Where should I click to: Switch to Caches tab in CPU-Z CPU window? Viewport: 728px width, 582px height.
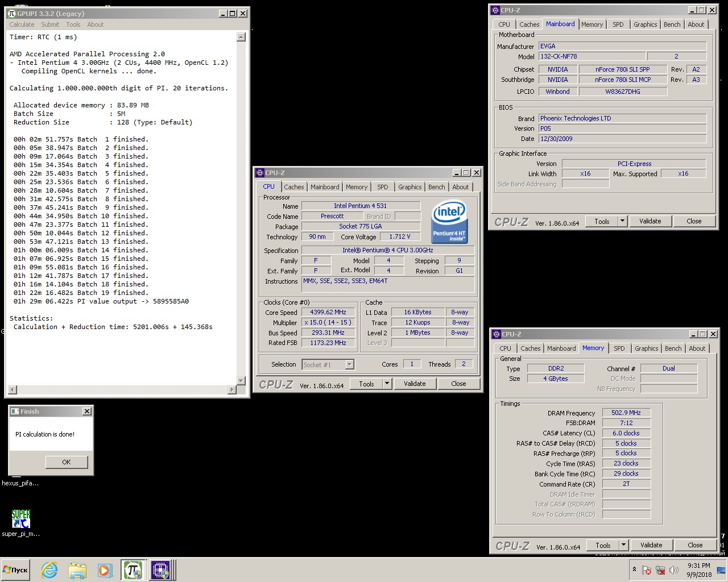pyautogui.click(x=294, y=187)
